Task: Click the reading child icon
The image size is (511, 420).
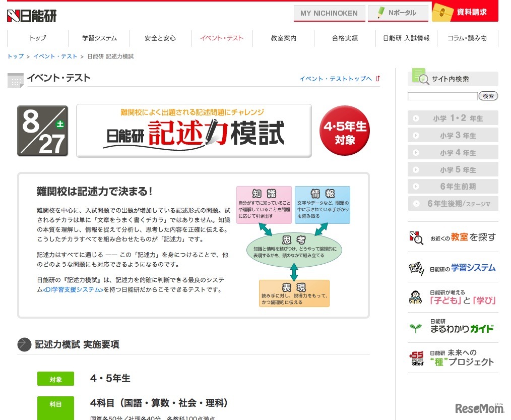Action: pyautogui.click(x=415, y=297)
